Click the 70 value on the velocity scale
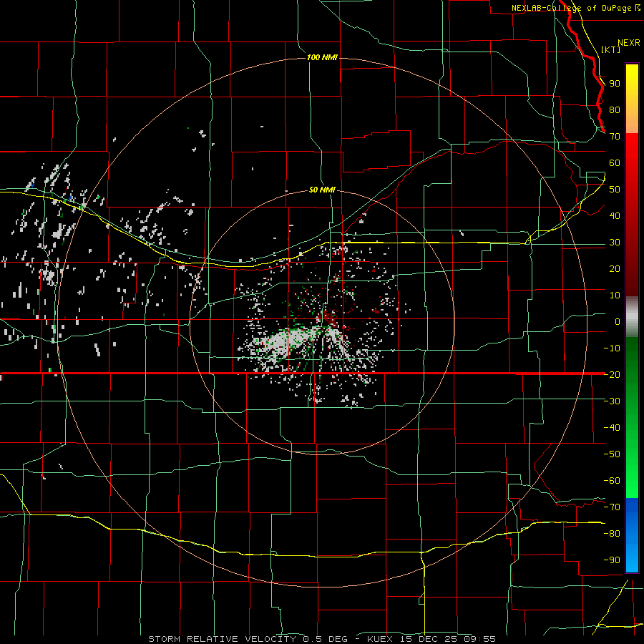 pos(615,137)
